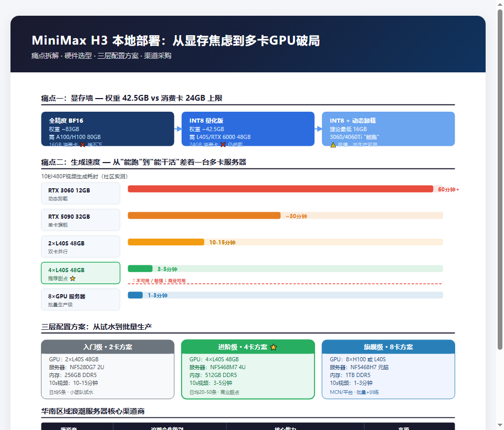Click the red 60分钟+ progress bar
Screen dimensions: 504x430
(280, 189)
